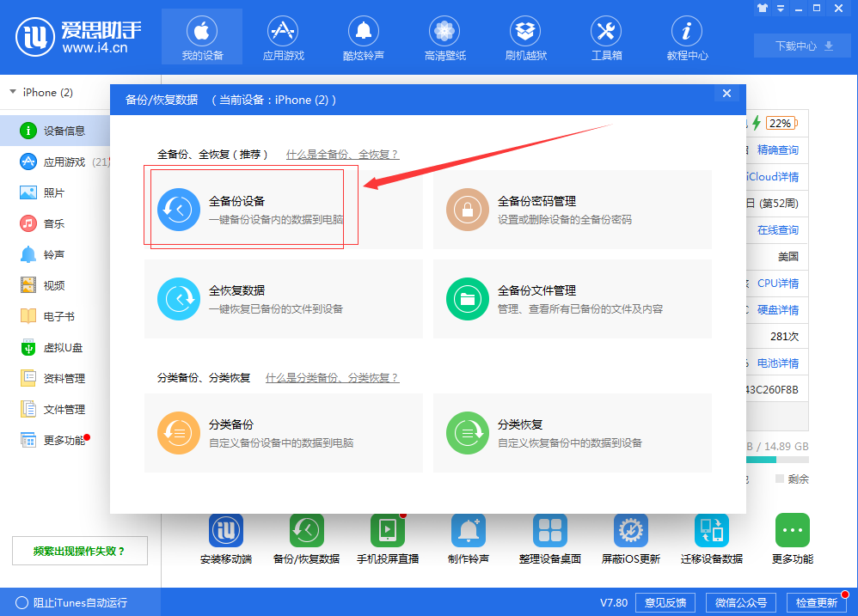Open the 下载中心 button

click(803, 46)
